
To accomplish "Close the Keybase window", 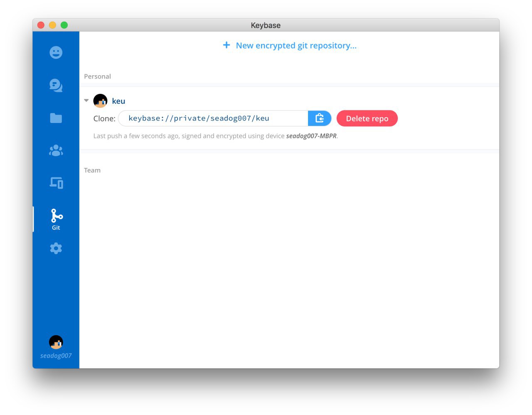I will point(41,25).
